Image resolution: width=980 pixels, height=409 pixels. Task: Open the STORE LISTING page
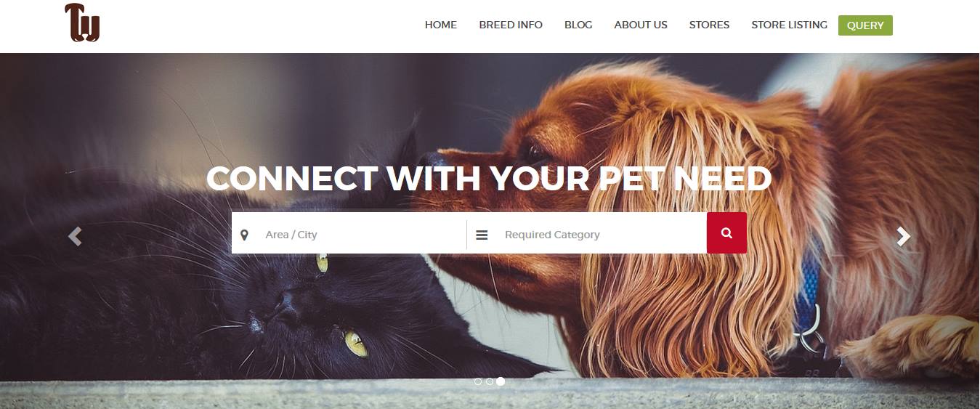[x=789, y=25]
